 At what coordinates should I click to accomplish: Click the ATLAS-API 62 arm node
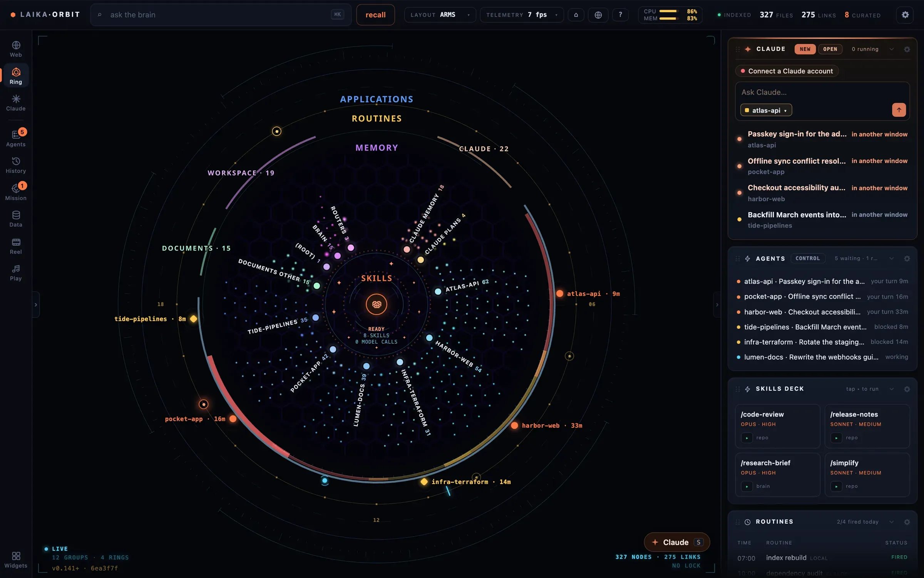(438, 292)
